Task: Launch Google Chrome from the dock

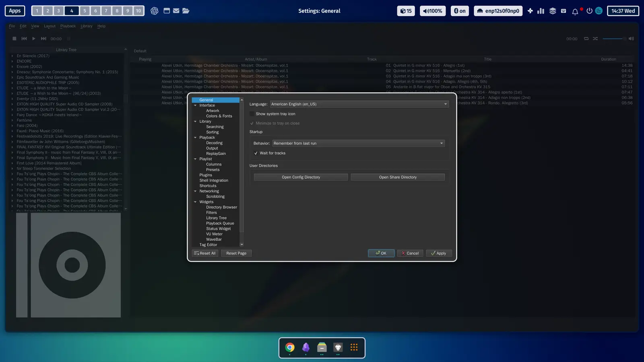Action: (x=290, y=347)
